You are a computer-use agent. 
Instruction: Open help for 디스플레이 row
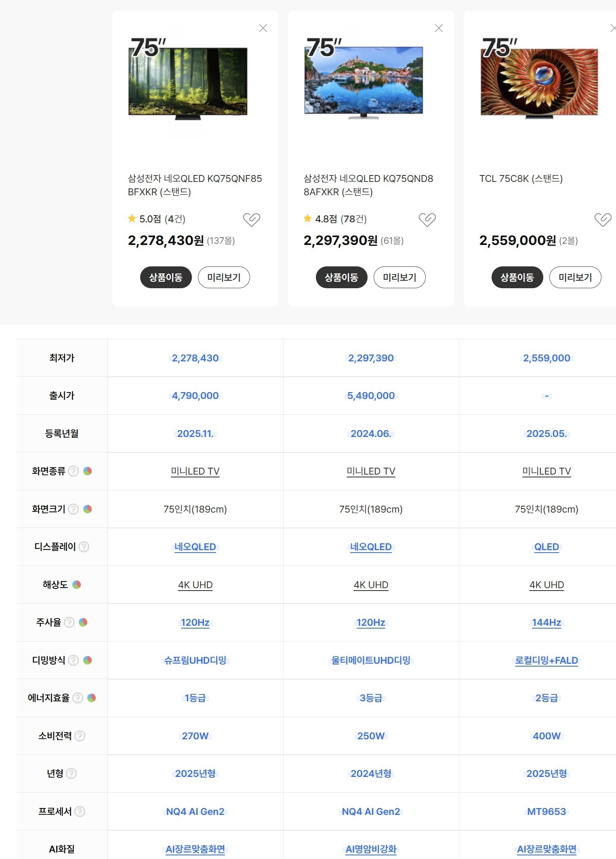point(84,547)
